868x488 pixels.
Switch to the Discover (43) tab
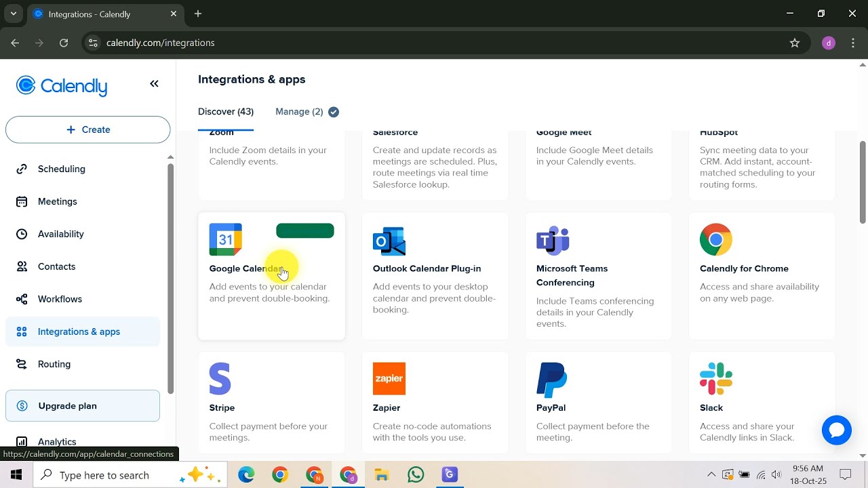(226, 112)
